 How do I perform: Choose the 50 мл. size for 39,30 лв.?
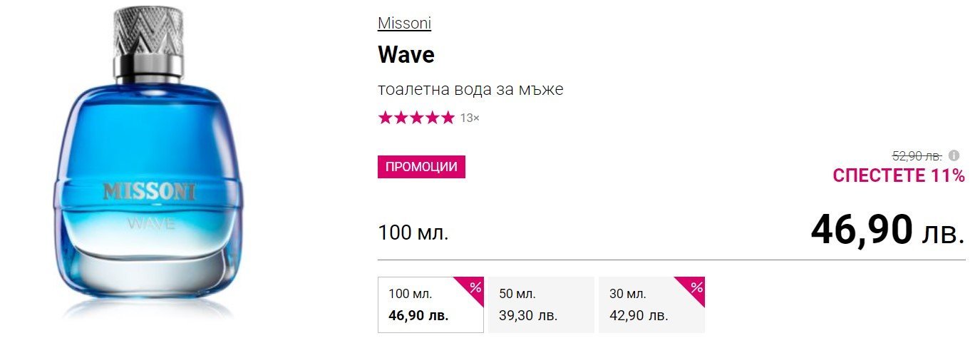[541, 305]
